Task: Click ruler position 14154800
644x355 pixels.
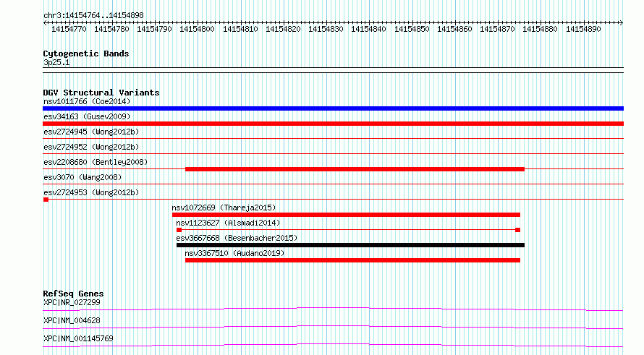Action: tap(197, 29)
